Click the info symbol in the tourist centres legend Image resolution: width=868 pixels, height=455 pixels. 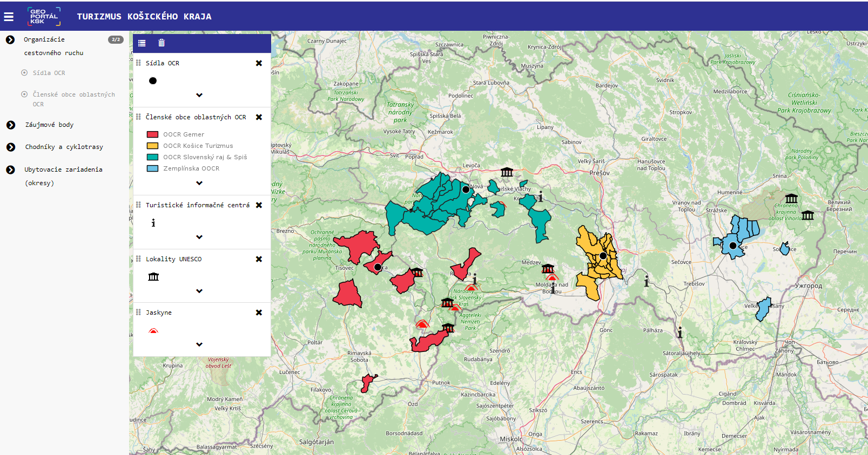click(x=153, y=223)
